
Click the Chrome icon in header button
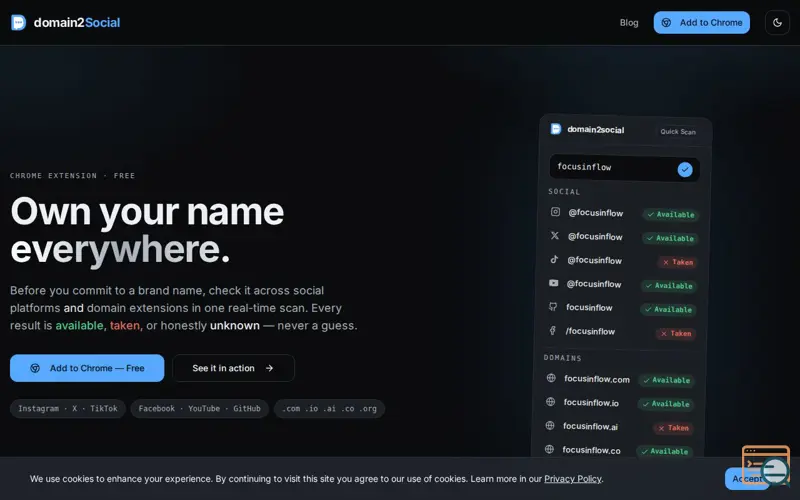(666, 22)
